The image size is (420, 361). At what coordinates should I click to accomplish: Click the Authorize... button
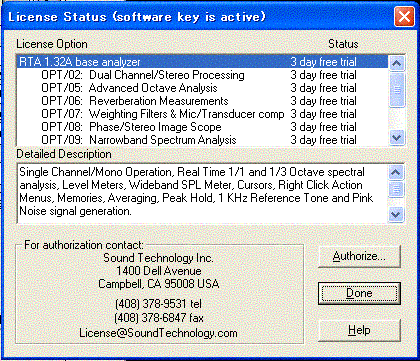tap(359, 256)
